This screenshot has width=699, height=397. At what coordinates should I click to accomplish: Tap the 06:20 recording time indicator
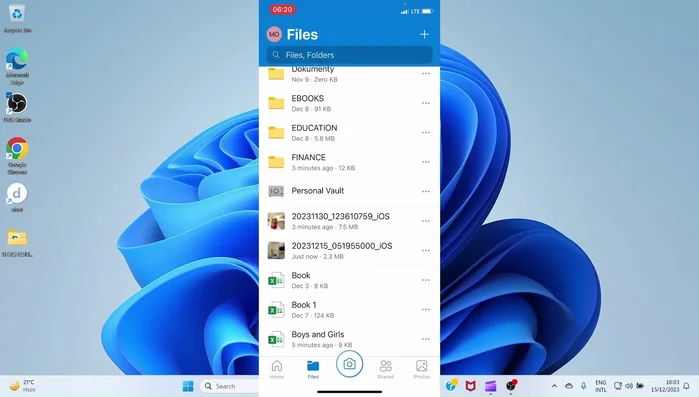click(x=282, y=9)
